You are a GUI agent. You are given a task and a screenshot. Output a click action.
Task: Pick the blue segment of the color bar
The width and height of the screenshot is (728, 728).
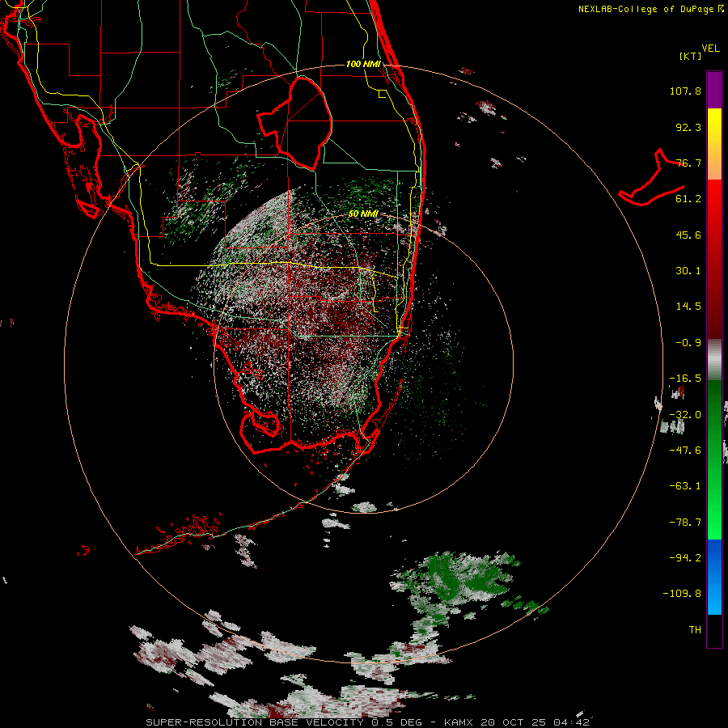[714, 577]
